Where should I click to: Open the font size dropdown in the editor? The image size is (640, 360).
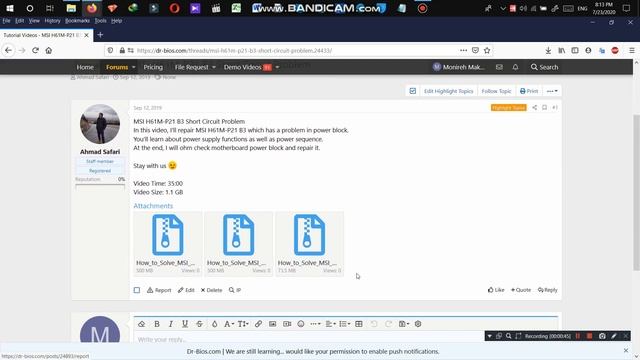tap(243, 324)
